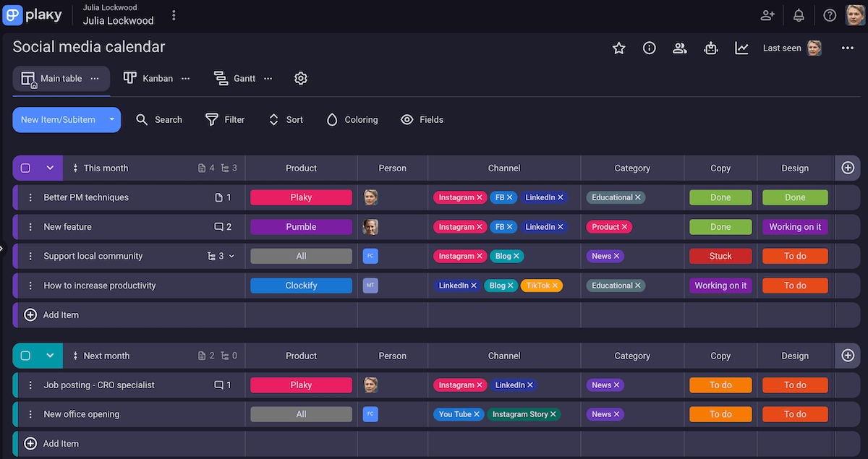The image size is (868, 459).
Task: Open notifications from the top bar bell
Action: click(x=799, y=14)
